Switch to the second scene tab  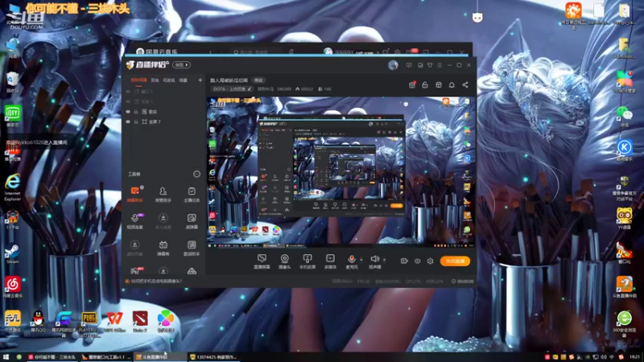click(x=155, y=80)
